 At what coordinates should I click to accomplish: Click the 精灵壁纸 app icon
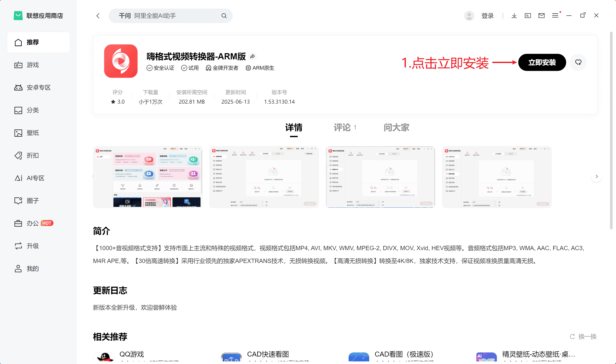486,357
